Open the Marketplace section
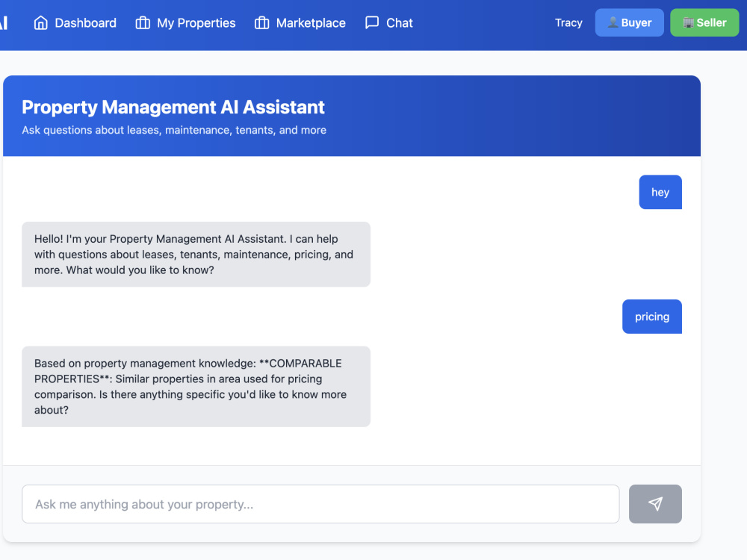This screenshot has height=560, width=747. [300, 23]
